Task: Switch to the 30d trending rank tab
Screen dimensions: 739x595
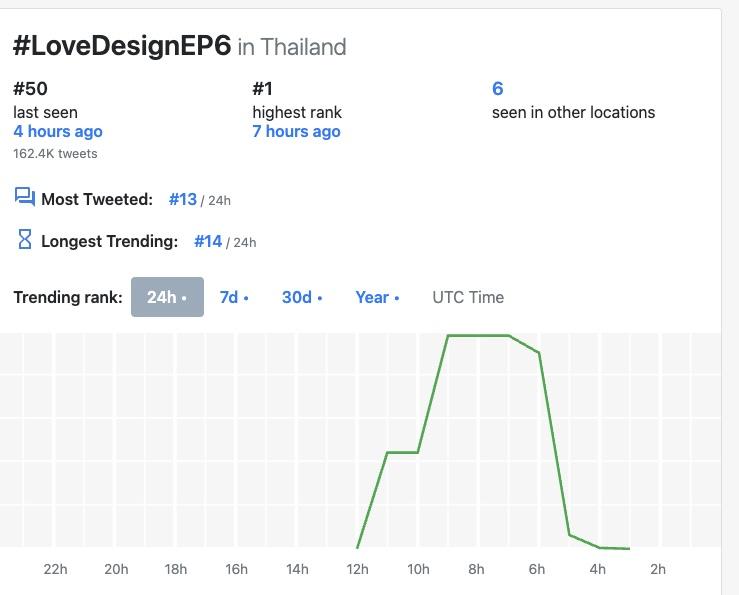Action: pos(301,297)
